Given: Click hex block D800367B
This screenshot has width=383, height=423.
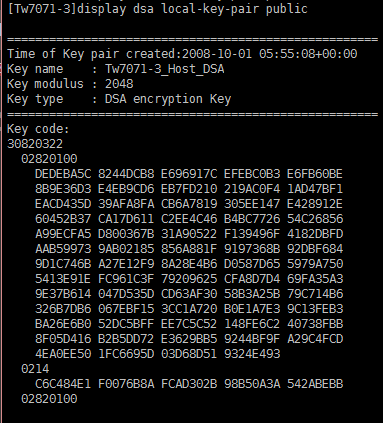Looking at the screenshot, I should tap(126, 234).
